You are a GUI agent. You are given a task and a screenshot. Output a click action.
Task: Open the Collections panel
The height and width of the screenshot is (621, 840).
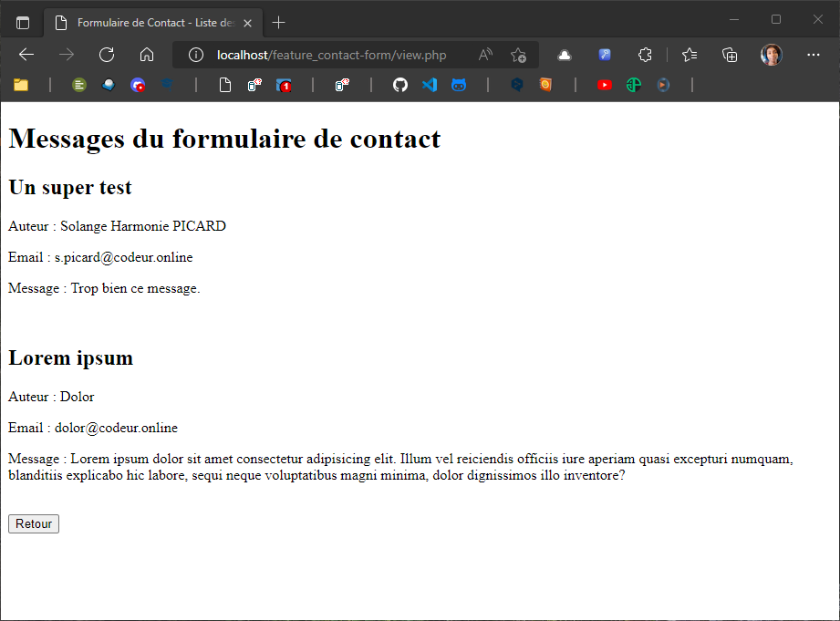pos(730,55)
